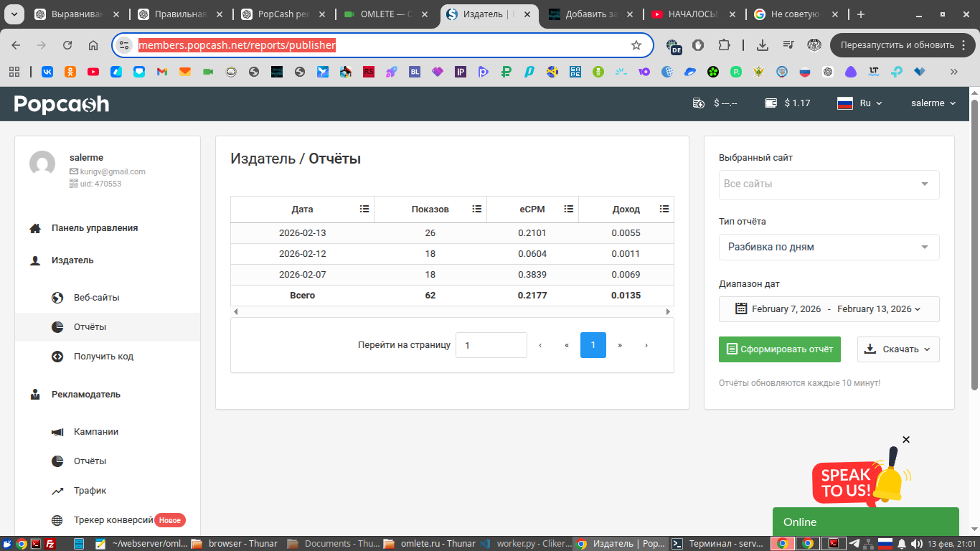980x551 pixels.
Task: Close the Speak To Us popup
Action: 906,440
